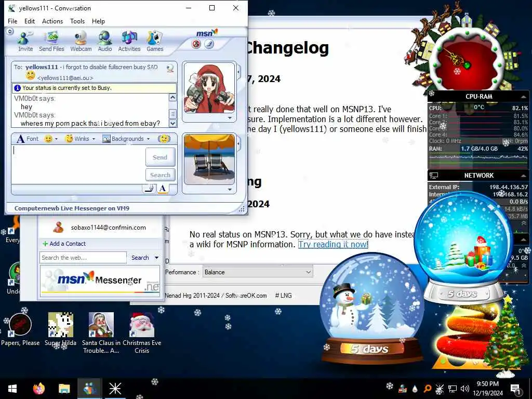Open the Edit menu
This screenshot has height=399, width=532.
(x=30, y=21)
